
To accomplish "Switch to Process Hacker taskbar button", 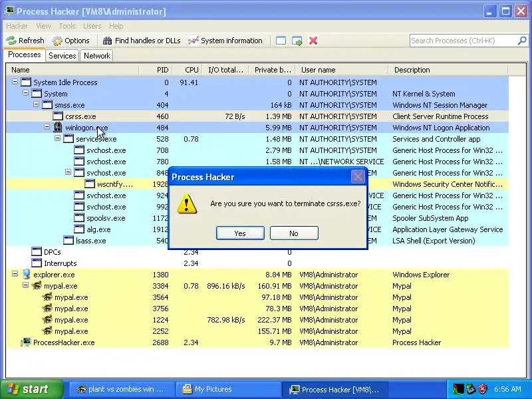I will tap(334, 389).
